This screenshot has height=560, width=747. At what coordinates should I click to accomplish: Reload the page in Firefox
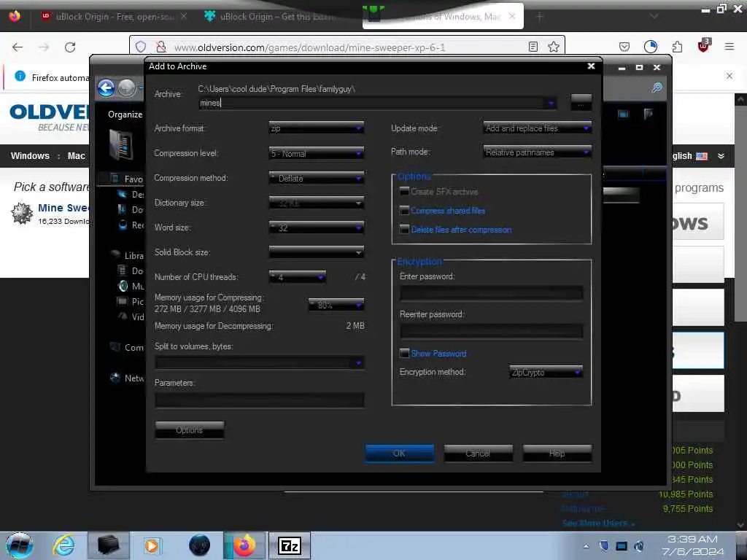click(70, 47)
